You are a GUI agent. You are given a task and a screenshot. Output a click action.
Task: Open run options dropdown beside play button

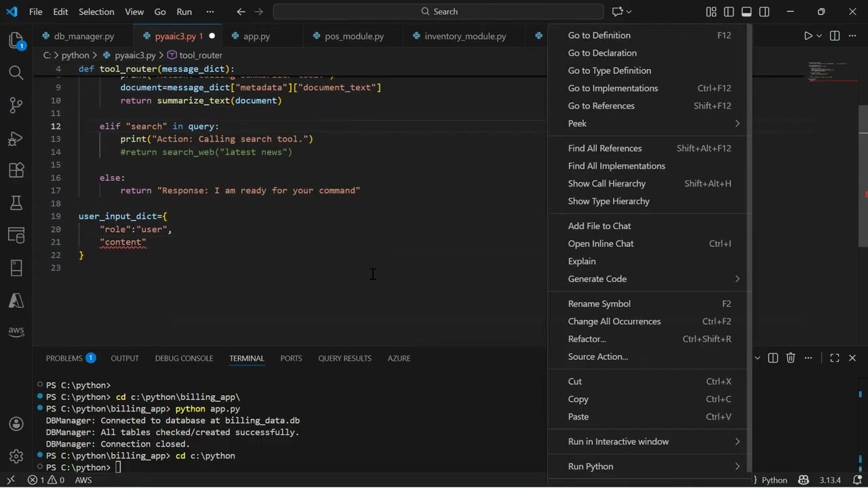coord(819,36)
